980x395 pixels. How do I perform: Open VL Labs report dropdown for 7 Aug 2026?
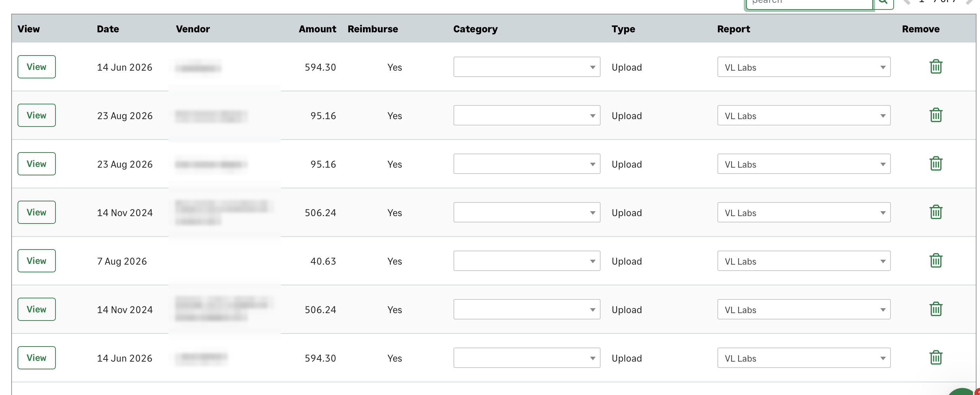803,261
